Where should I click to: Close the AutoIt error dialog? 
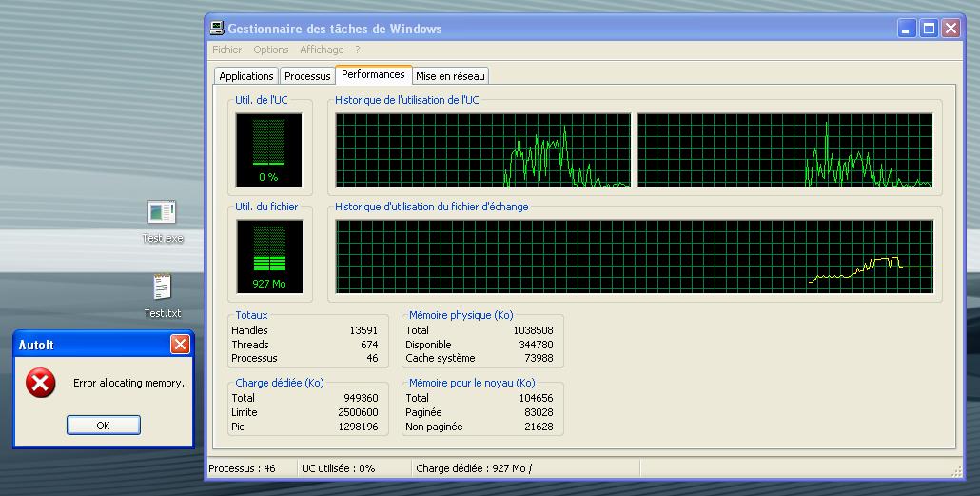180,344
